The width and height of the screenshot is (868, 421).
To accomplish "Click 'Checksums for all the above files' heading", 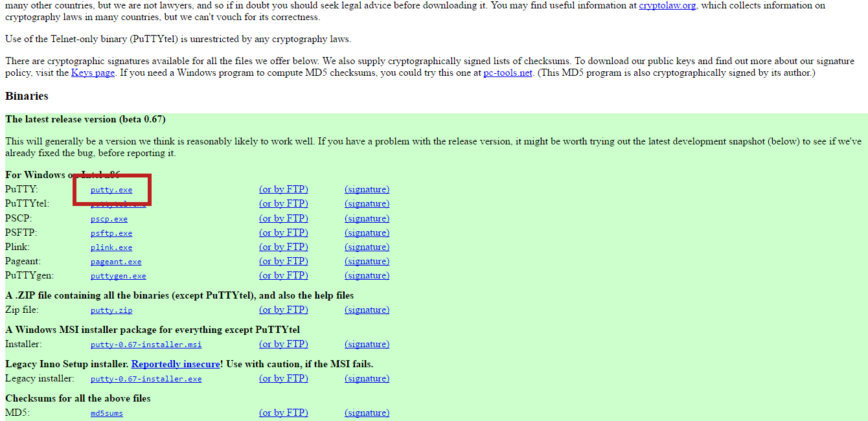I will point(78,398).
